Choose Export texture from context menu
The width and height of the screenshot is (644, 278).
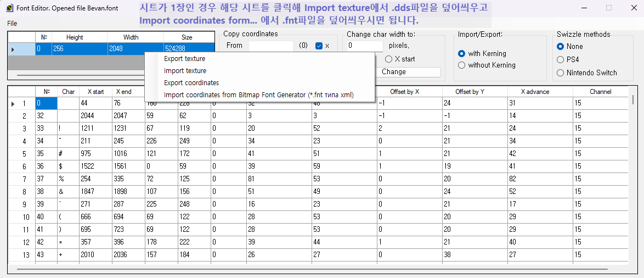[184, 59]
